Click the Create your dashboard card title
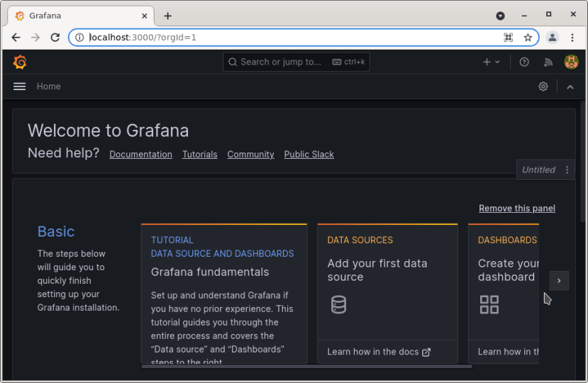588x383 pixels. [508, 270]
